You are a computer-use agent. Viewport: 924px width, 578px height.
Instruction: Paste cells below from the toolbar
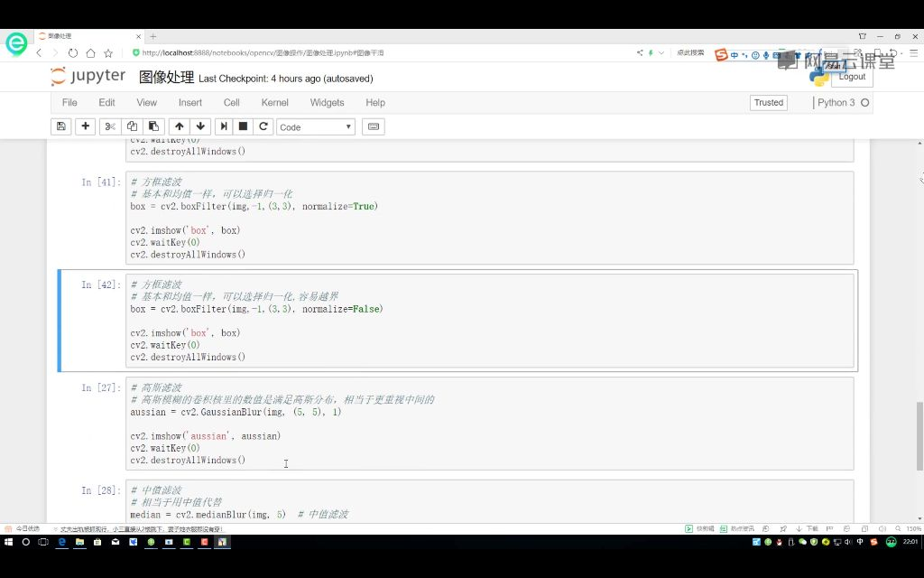pyautogui.click(x=153, y=126)
